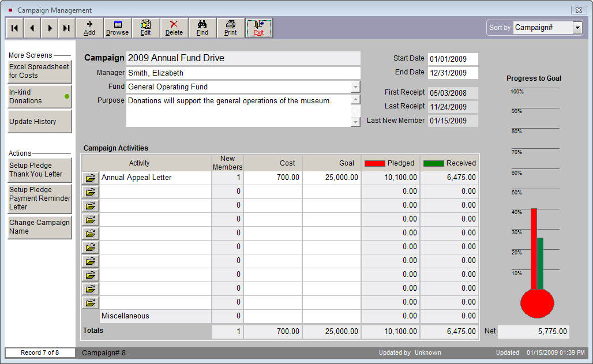Viewport: 593px width, 364px height.
Task: Print the campaign record
Action: 230,28
